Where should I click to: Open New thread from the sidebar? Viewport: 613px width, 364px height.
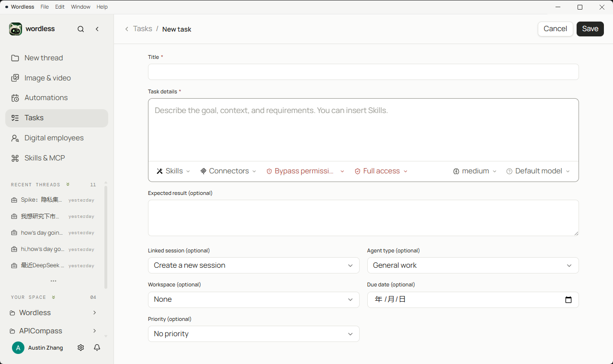(57, 58)
